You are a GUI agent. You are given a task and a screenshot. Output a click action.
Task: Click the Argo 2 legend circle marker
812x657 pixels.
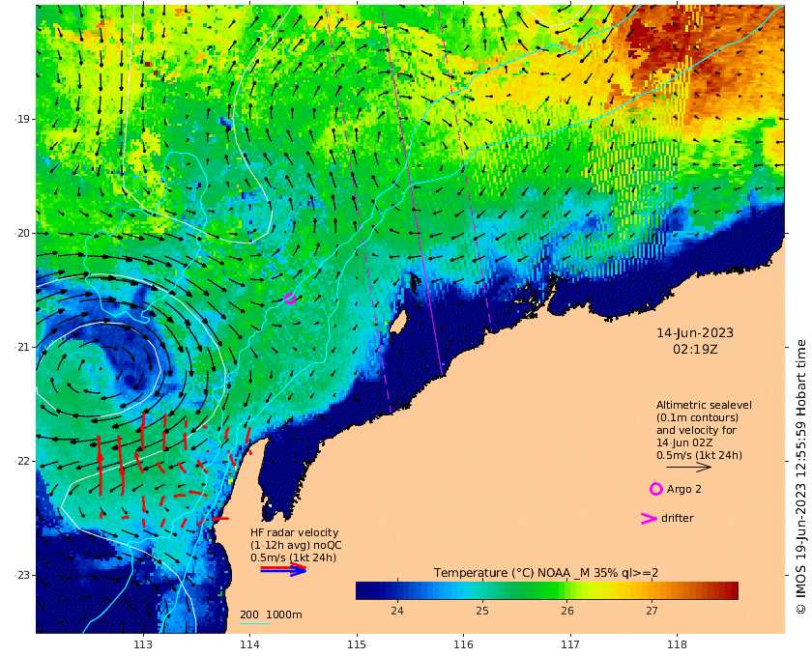pyautogui.click(x=656, y=489)
